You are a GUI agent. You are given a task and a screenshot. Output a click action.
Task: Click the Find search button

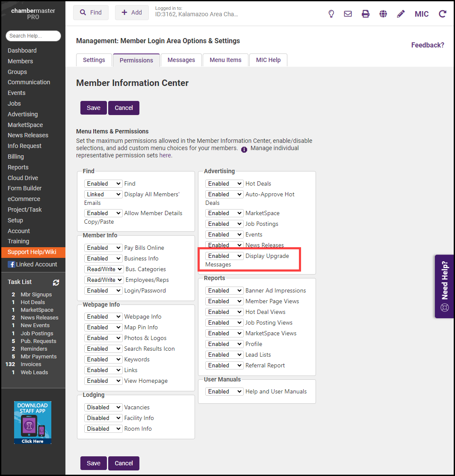pyautogui.click(x=91, y=12)
